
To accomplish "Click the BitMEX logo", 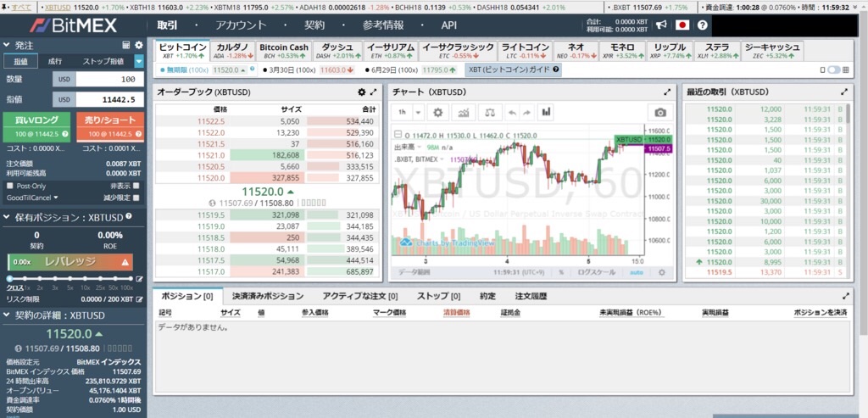I will (73, 25).
